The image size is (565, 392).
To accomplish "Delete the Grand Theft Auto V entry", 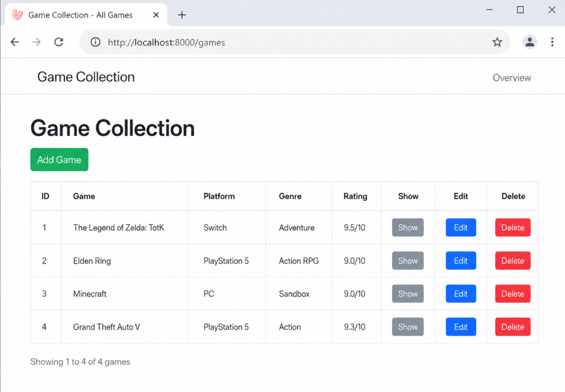I will click(x=513, y=327).
